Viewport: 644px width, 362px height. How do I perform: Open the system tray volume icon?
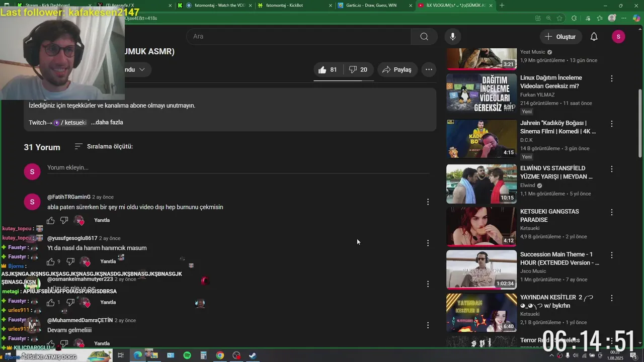pyautogui.click(x=576, y=355)
